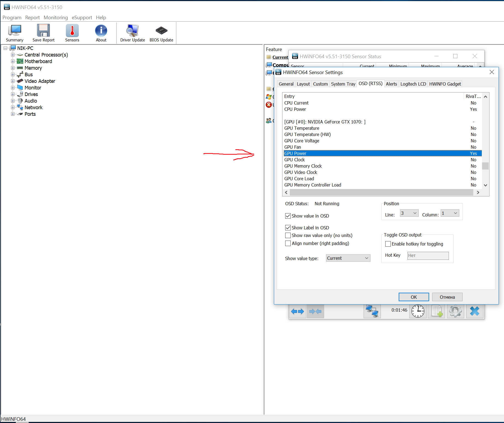The height and width of the screenshot is (423, 504).
Task: Open sensor settings gear icon
Action: tap(455, 311)
